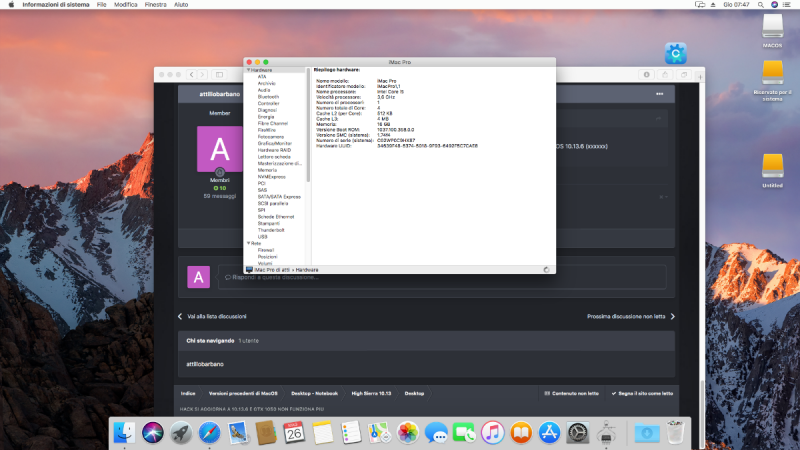The height and width of the screenshot is (450, 800).
Task: Open the Downloads folder in Dock
Action: 647,433
